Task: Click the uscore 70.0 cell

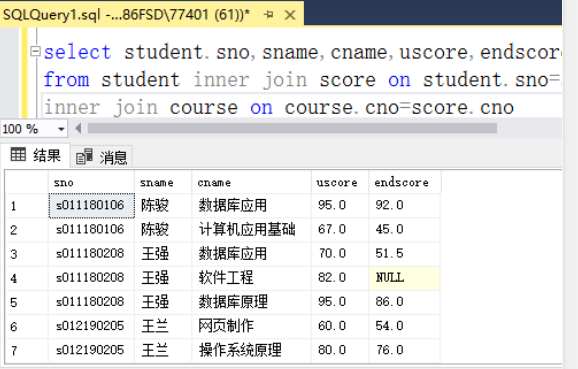Action: click(340, 254)
